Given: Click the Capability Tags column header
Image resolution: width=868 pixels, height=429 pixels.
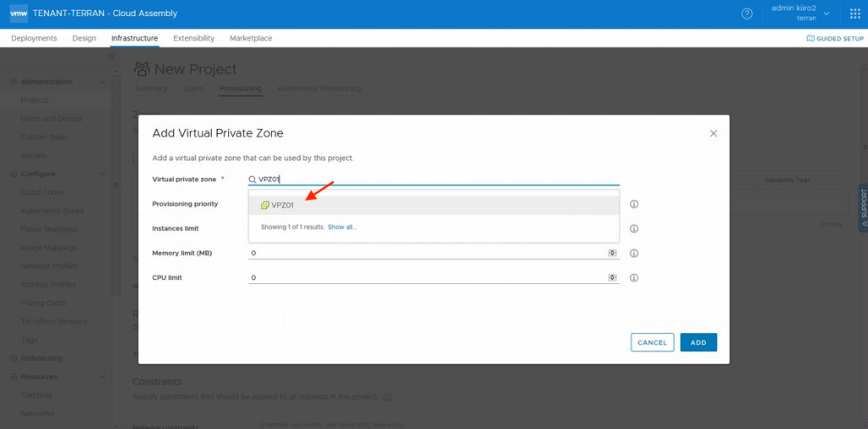Looking at the screenshot, I should pyautogui.click(x=787, y=181).
